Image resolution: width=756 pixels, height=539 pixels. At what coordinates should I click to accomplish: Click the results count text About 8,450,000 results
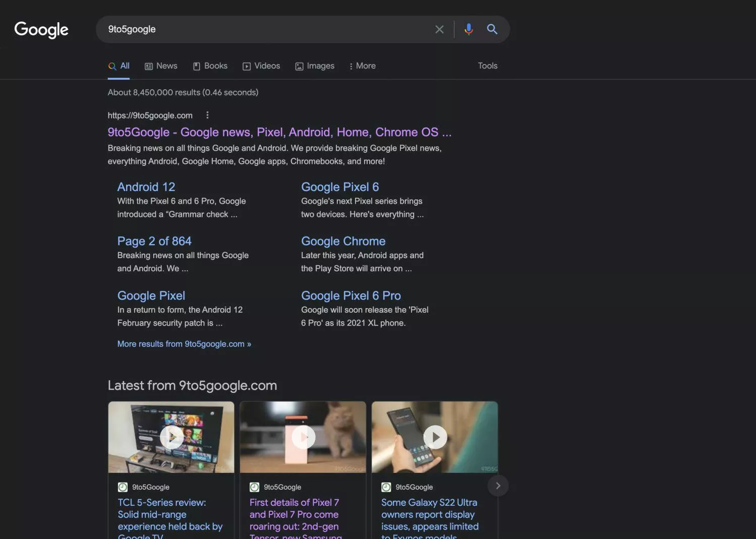point(183,92)
